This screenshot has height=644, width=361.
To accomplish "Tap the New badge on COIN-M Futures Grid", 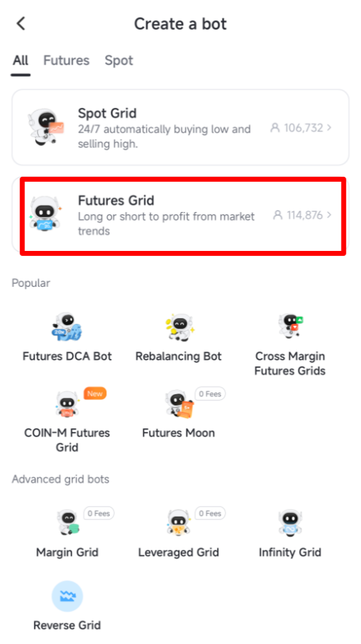I will click(x=95, y=394).
